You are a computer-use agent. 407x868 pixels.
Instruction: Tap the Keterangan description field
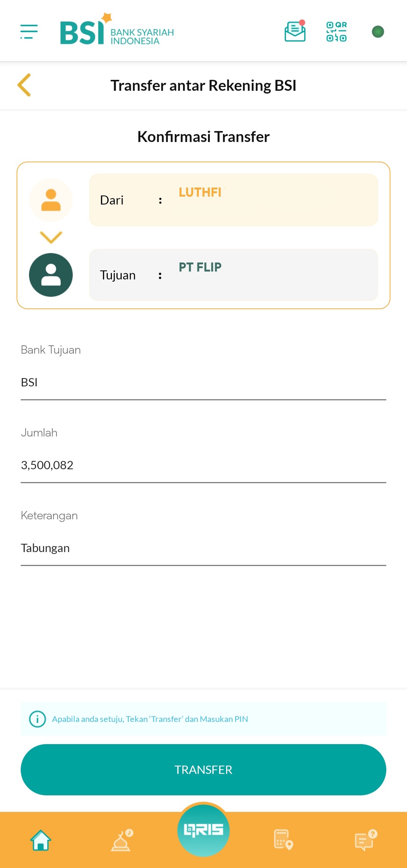click(203, 548)
